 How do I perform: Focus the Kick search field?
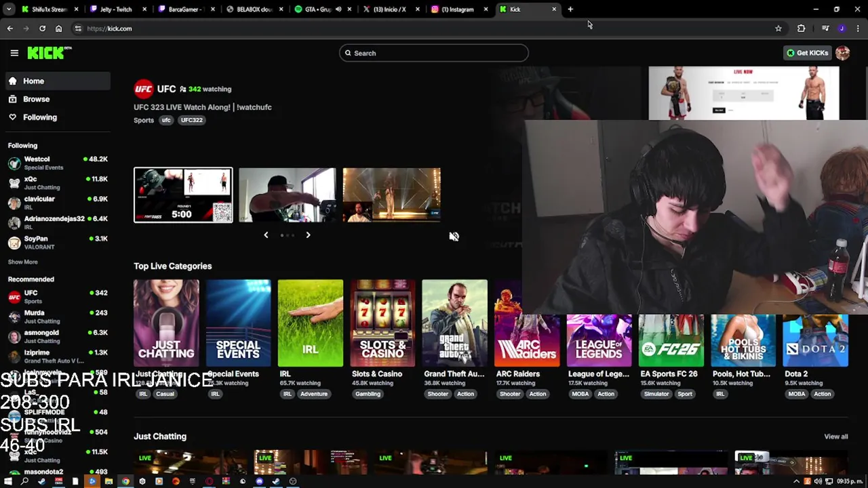(434, 53)
